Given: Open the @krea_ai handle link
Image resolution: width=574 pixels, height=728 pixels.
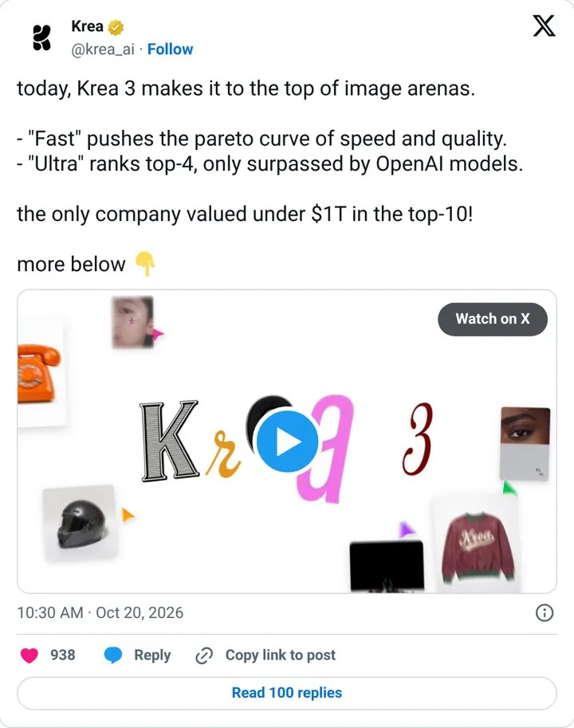Looking at the screenshot, I should tap(103, 49).
